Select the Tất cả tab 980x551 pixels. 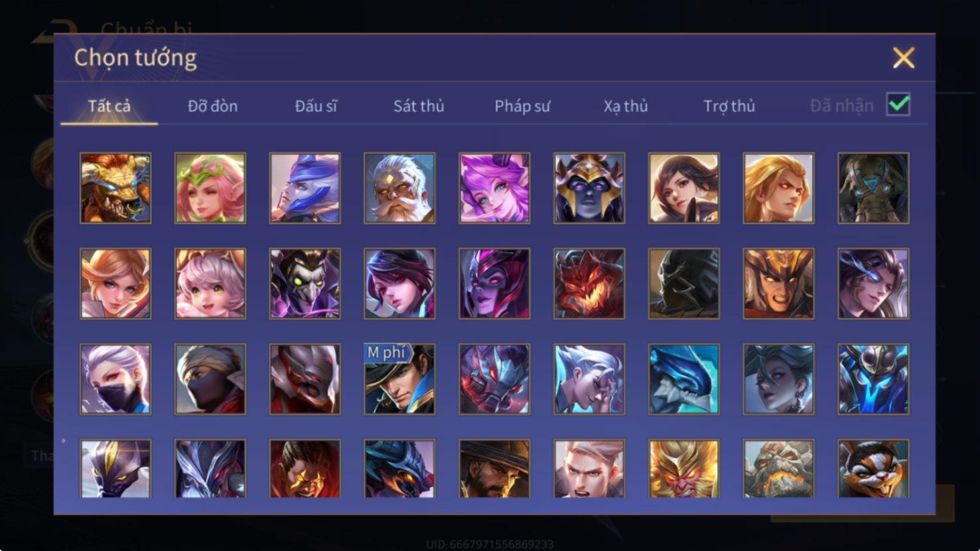(109, 106)
